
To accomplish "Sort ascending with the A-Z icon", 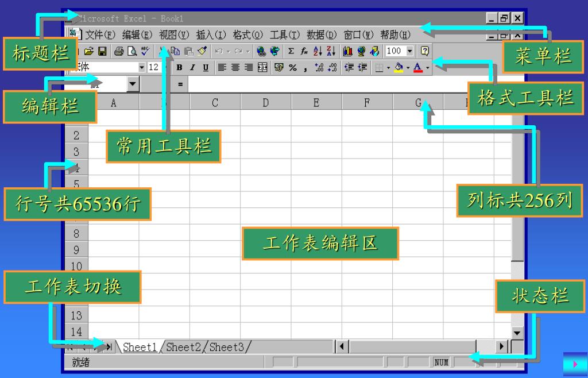I will tap(318, 51).
